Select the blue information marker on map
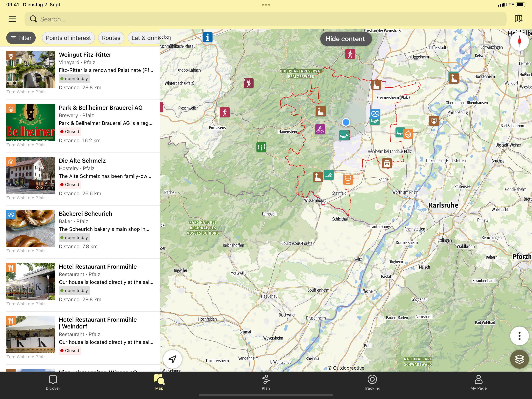The image size is (532, 399). [207, 37]
